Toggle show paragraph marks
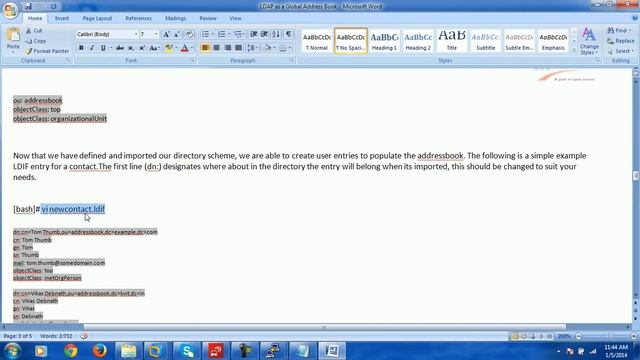 tap(289, 34)
